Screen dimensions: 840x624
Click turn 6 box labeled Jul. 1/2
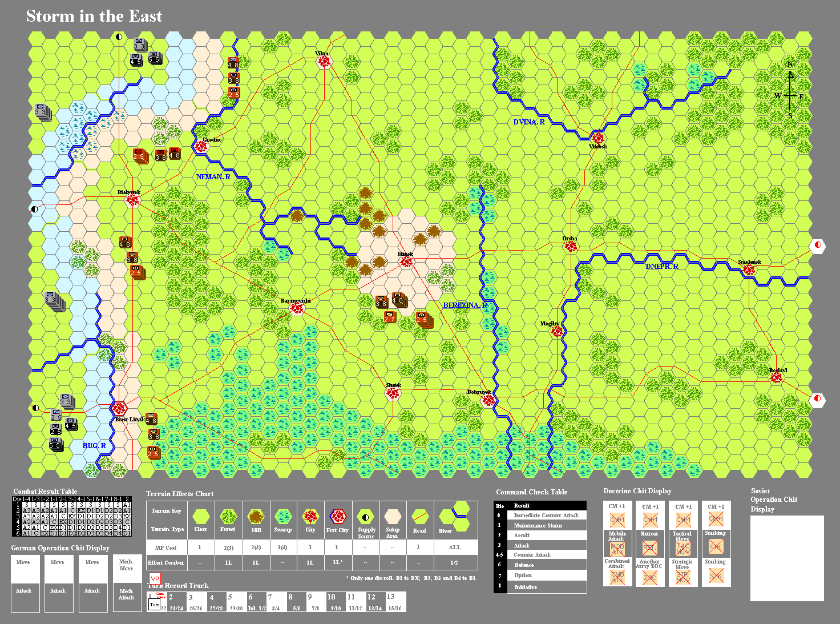tap(256, 601)
